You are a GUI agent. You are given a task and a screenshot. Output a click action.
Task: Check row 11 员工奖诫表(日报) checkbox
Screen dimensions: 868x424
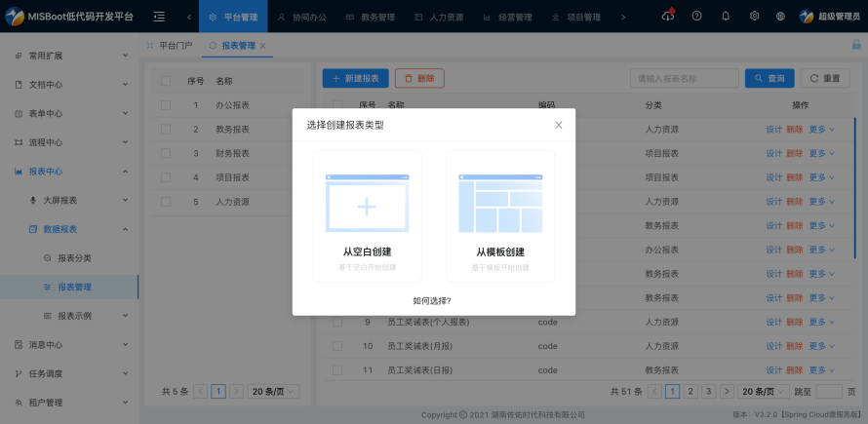[337, 369]
